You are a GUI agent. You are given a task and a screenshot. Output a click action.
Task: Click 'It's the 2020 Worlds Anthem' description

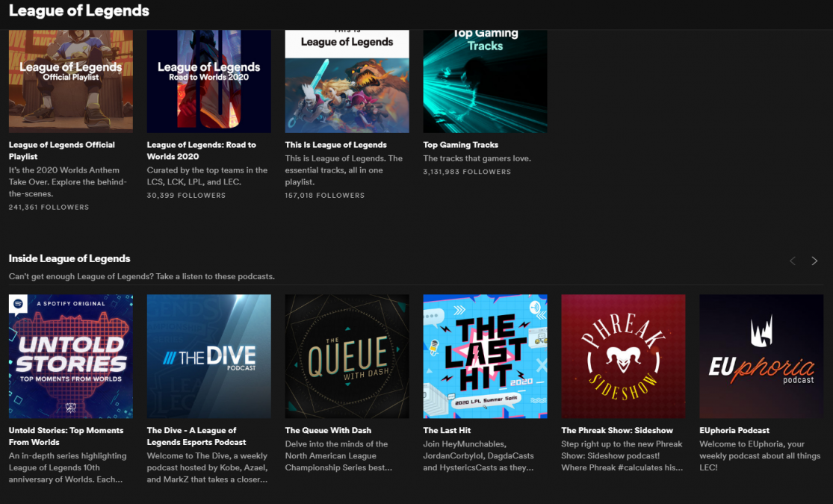68,182
